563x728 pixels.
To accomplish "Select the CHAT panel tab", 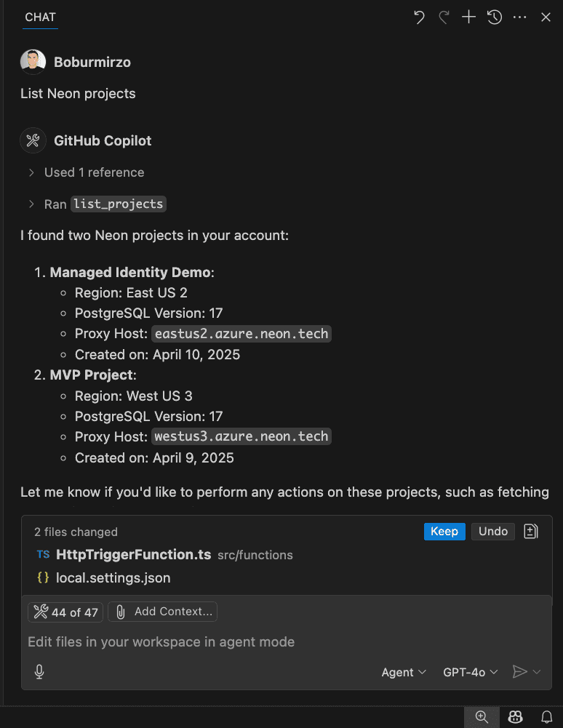I will click(x=40, y=17).
